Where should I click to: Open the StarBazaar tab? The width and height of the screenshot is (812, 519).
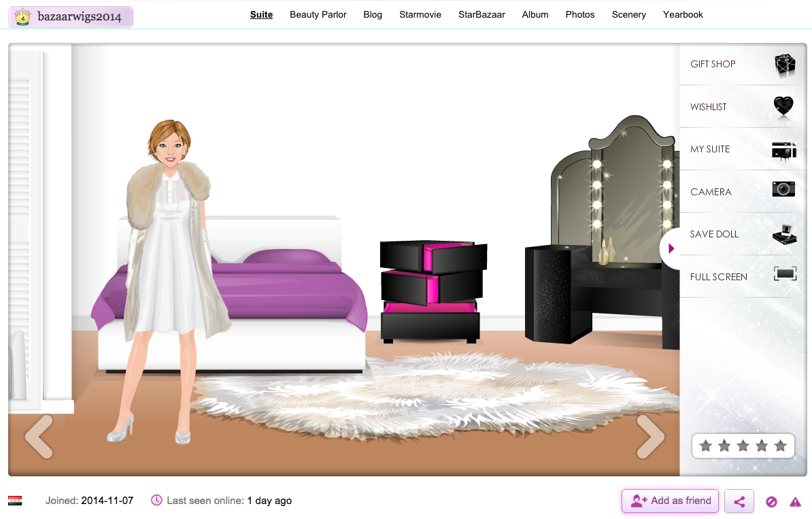(481, 14)
